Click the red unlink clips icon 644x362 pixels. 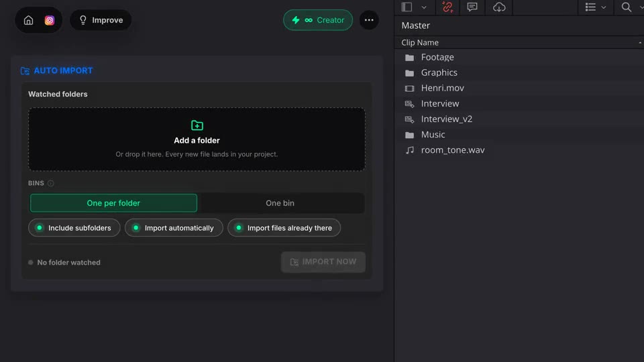447,7
